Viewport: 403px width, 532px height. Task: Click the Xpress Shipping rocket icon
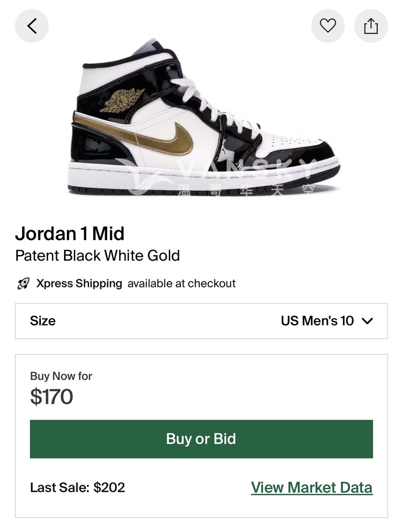tap(23, 284)
